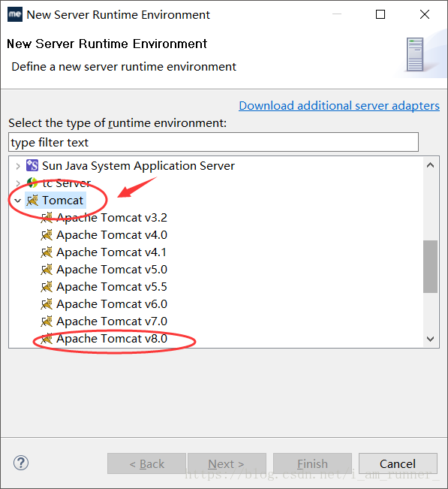The height and width of the screenshot is (489, 448).
Task: Click the Apache Tomcat v8.0 icon
Action: tap(47, 338)
